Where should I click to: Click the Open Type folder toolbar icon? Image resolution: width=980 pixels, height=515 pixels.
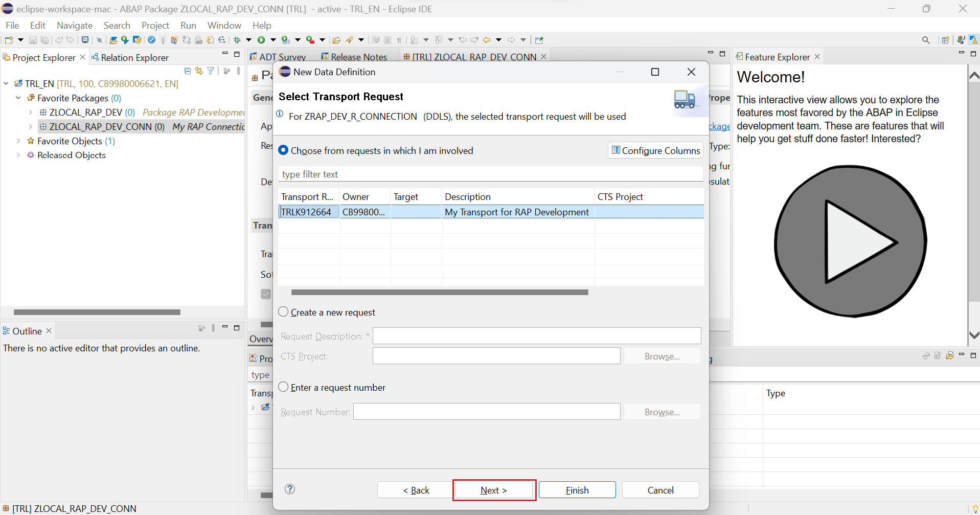(x=336, y=40)
